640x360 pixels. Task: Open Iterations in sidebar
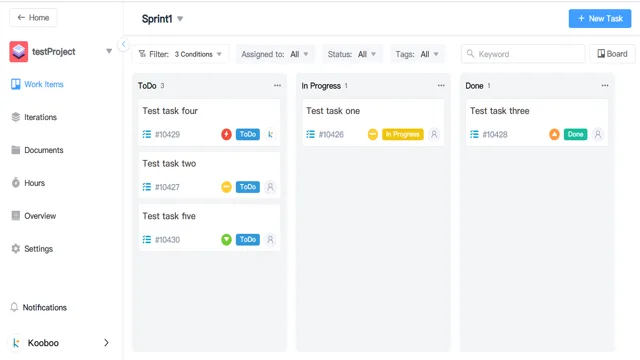tap(34, 117)
